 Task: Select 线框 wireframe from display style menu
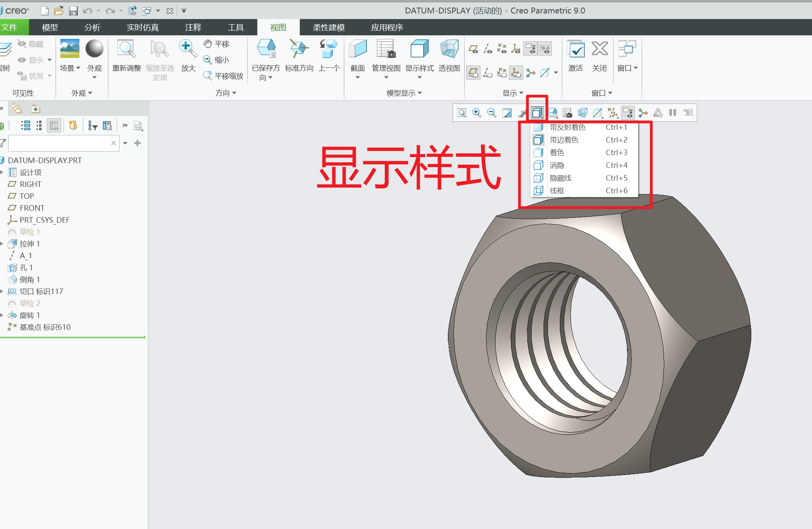click(x=557, y=190)
